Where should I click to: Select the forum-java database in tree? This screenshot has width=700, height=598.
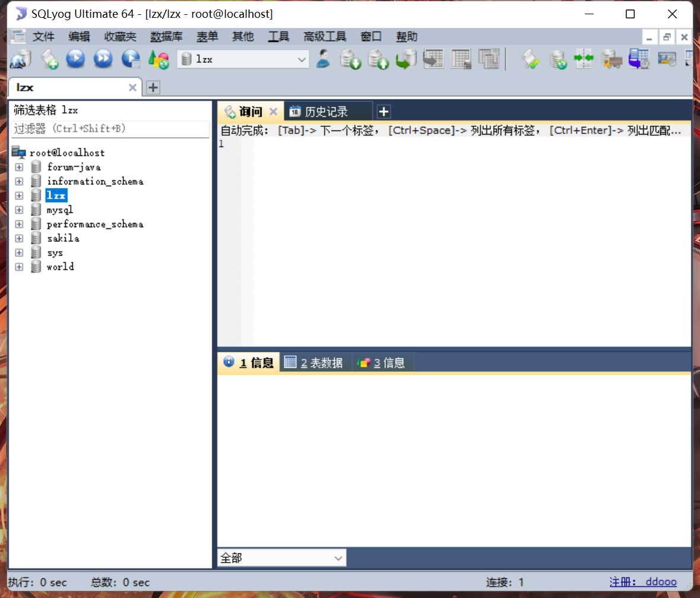pyautogui.click(x=74, y=167)
